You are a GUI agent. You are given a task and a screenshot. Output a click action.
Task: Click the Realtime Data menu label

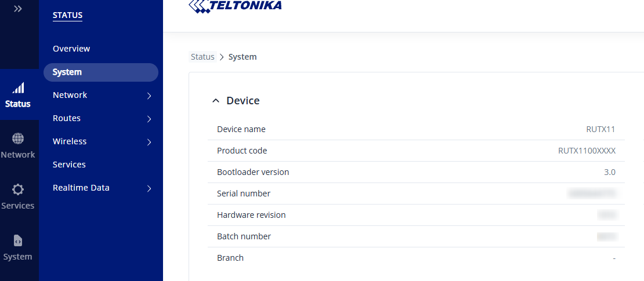click(x=81, y=188)
